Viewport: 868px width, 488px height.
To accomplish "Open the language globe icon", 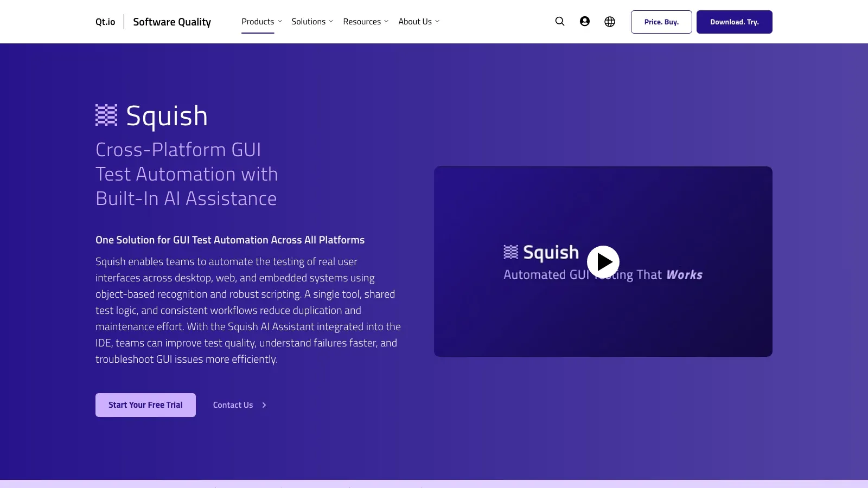I will click(x=610, y=22).
